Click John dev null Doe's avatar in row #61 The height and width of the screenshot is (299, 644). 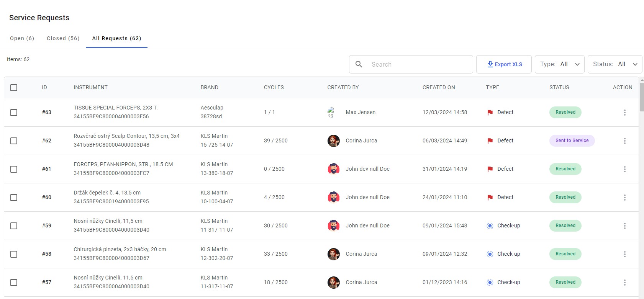tap(334, 169)
